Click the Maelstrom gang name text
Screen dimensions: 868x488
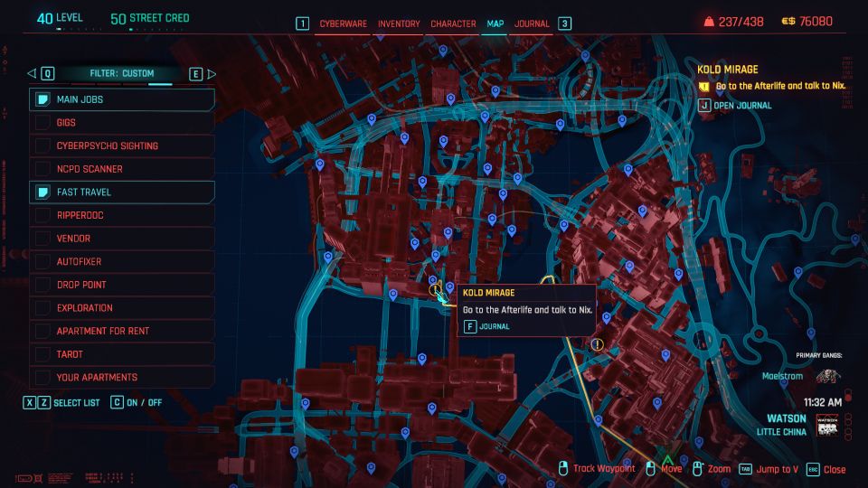click(x=782, y=376)
